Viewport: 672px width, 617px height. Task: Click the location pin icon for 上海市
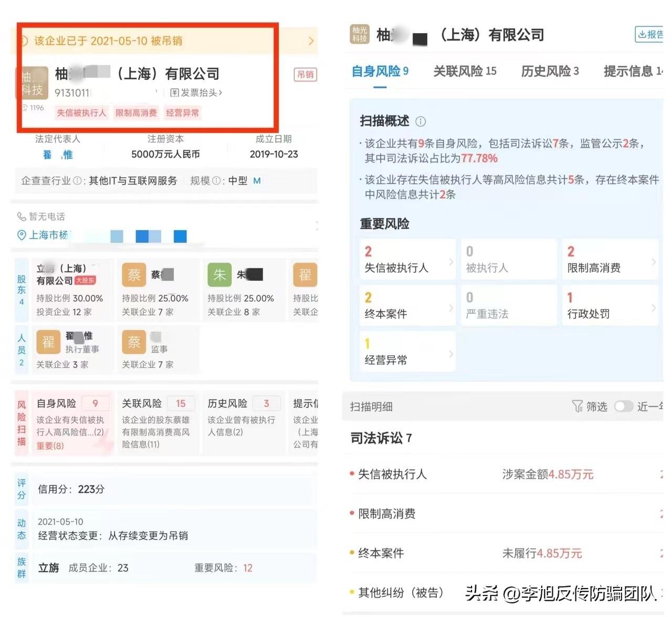22,235
